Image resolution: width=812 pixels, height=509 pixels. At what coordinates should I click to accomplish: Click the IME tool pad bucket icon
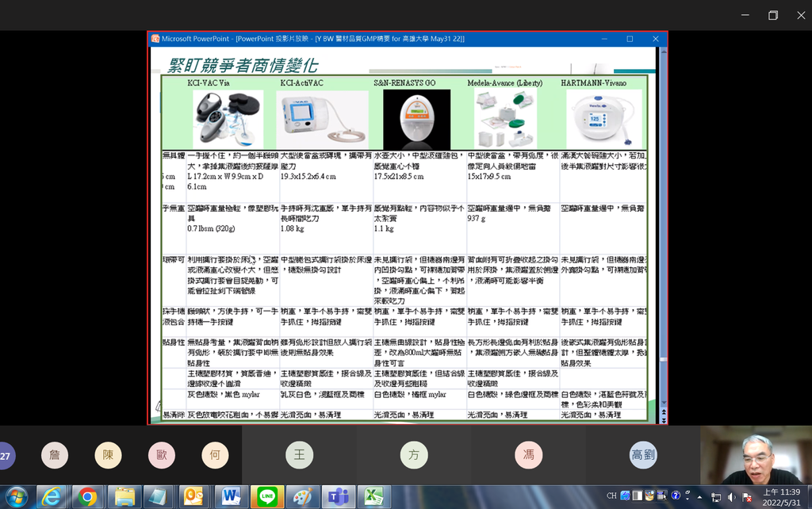[649, 496]
